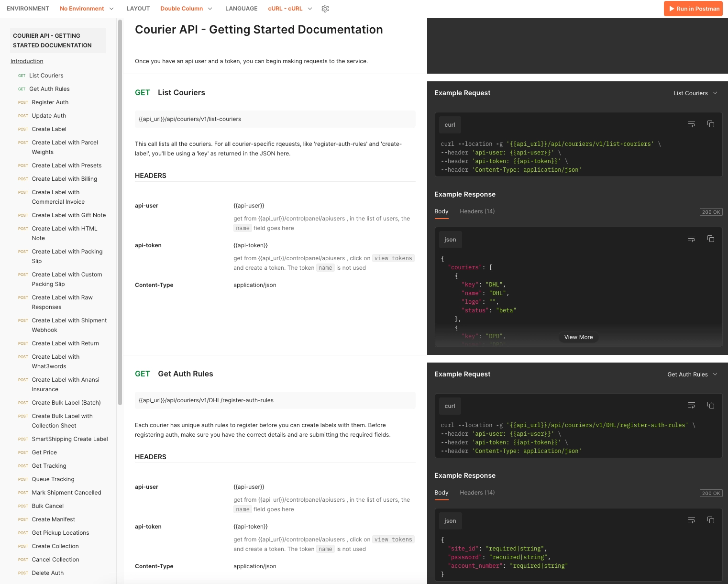Select Body tab in List Couriers response
Image resolution: width=728 pixels, height=584 pixels.
pos(441,212)
